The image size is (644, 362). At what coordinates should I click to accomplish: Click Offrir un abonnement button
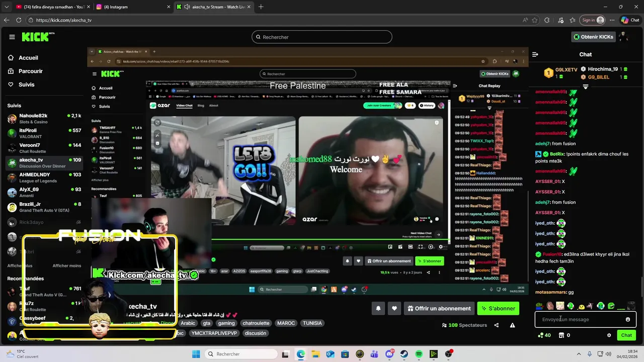[x=439, y=309]
